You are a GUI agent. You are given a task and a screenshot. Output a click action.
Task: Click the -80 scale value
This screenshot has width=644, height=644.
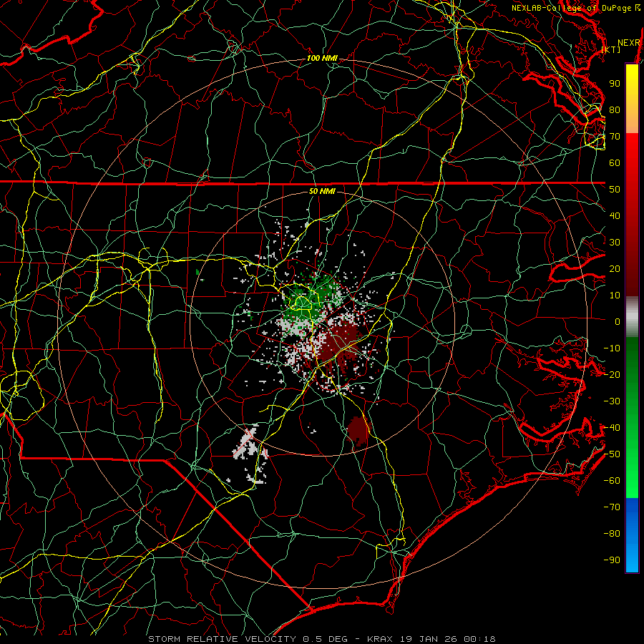[x=612, y=534]
